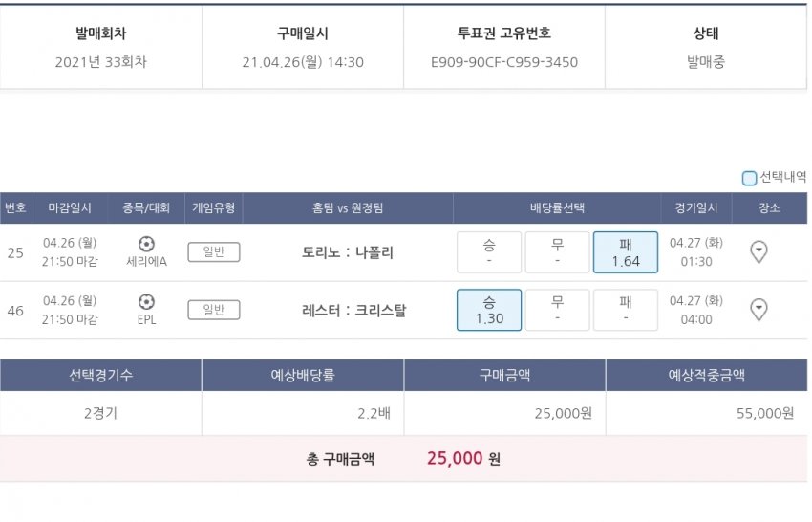Viewport: 812px width, 522px height.
Task: Open venue location pin for Torino match
Action: (x=759, y=252)
